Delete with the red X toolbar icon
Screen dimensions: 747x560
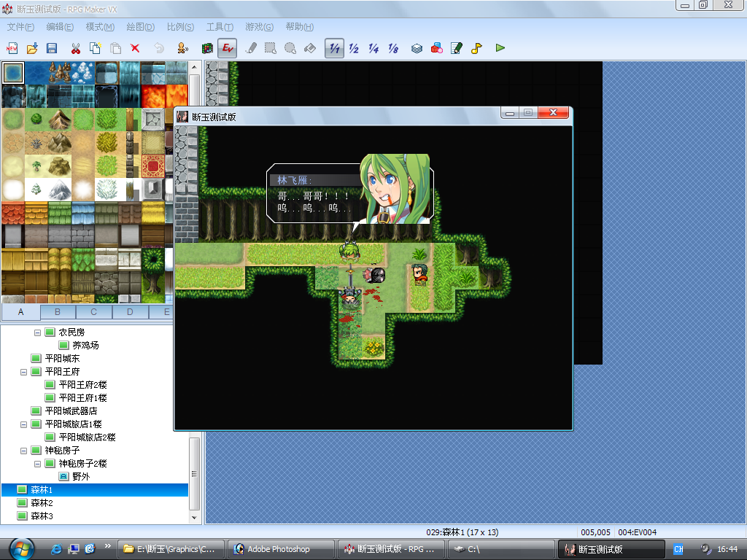135,48
